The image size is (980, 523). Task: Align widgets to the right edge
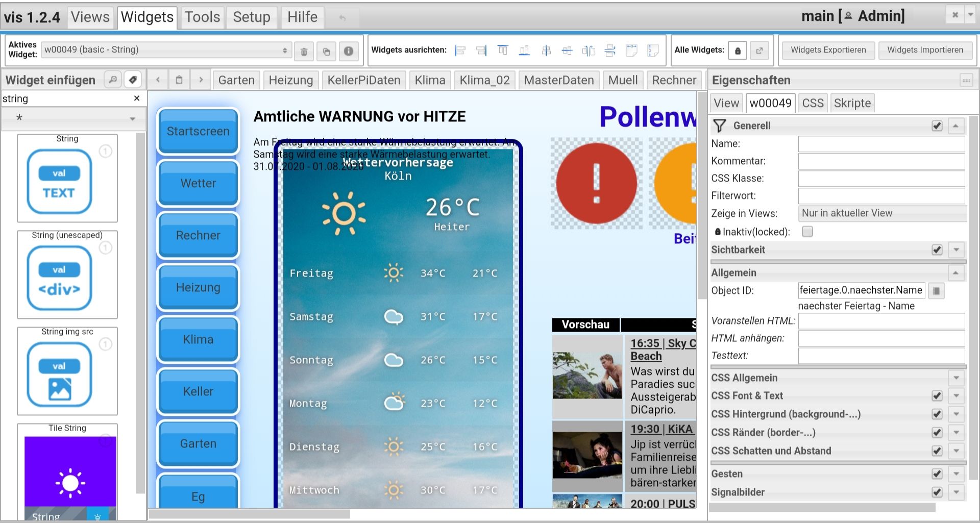[x=481, y=50]
